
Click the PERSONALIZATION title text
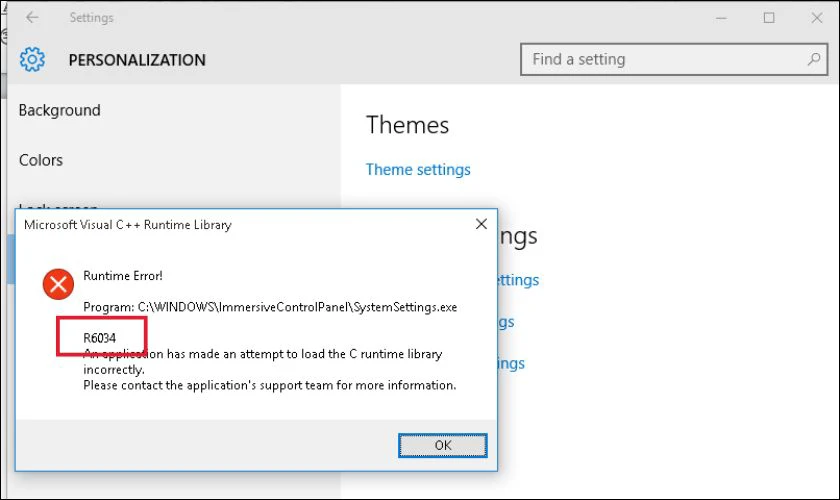click(x=137, y=60)
